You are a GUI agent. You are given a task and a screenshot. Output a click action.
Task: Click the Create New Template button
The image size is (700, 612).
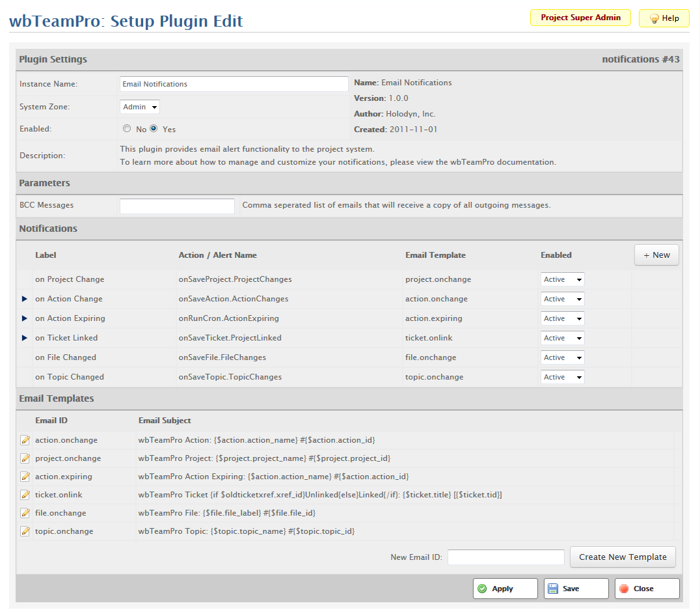tap(623, 557)
